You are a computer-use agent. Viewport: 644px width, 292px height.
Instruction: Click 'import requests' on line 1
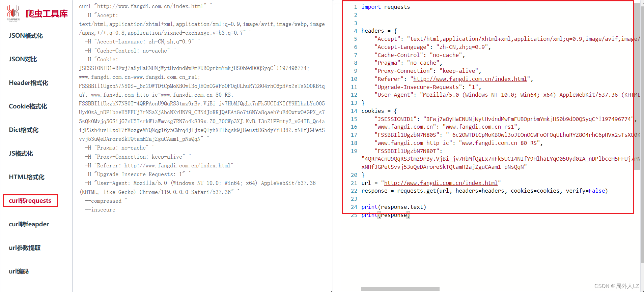pos(386,7)
